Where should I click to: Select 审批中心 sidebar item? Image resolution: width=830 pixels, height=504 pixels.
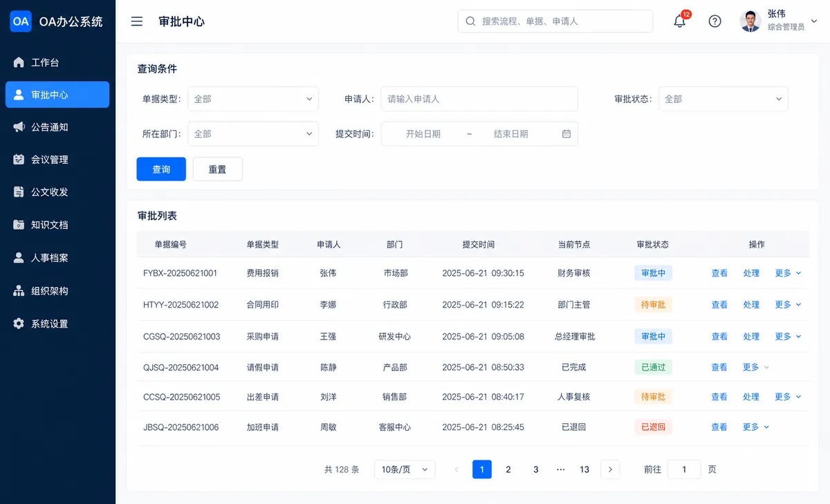57,95
